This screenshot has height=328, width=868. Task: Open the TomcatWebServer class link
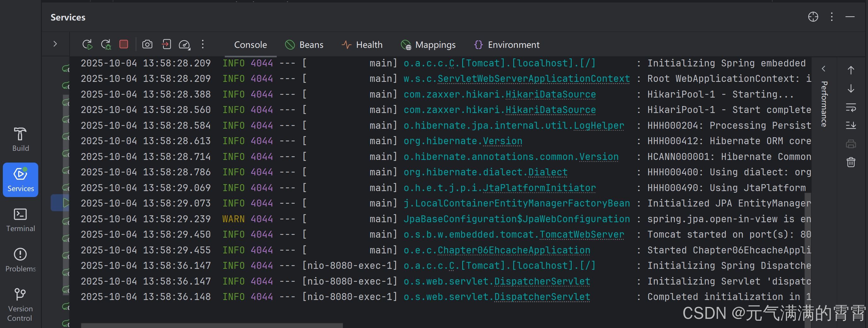click(582, 235)
